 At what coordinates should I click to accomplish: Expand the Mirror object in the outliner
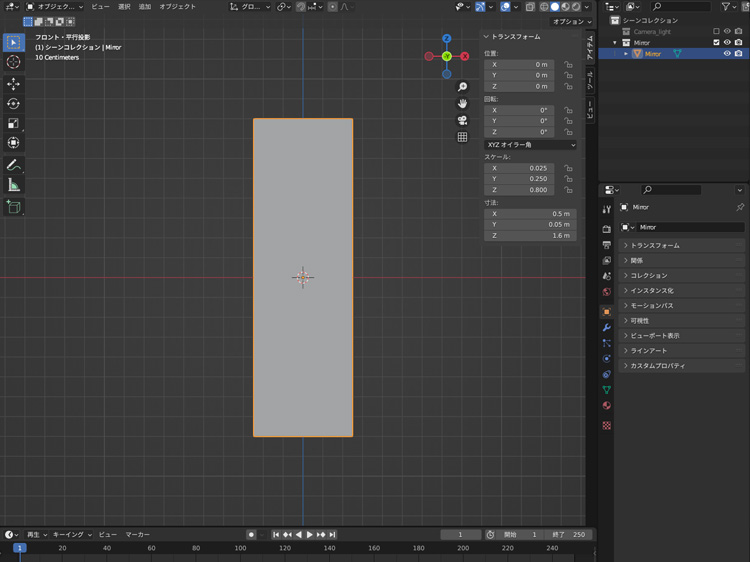pos(627,54)
